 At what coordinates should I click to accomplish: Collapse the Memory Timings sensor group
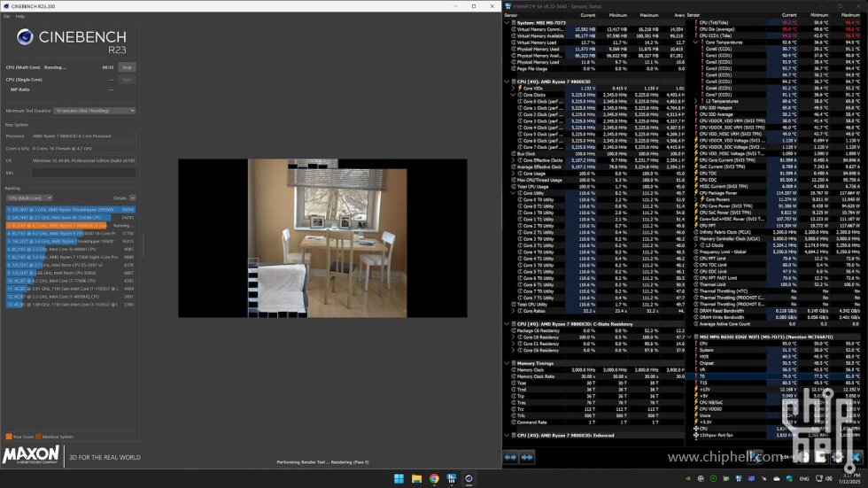tap(507, 363)
